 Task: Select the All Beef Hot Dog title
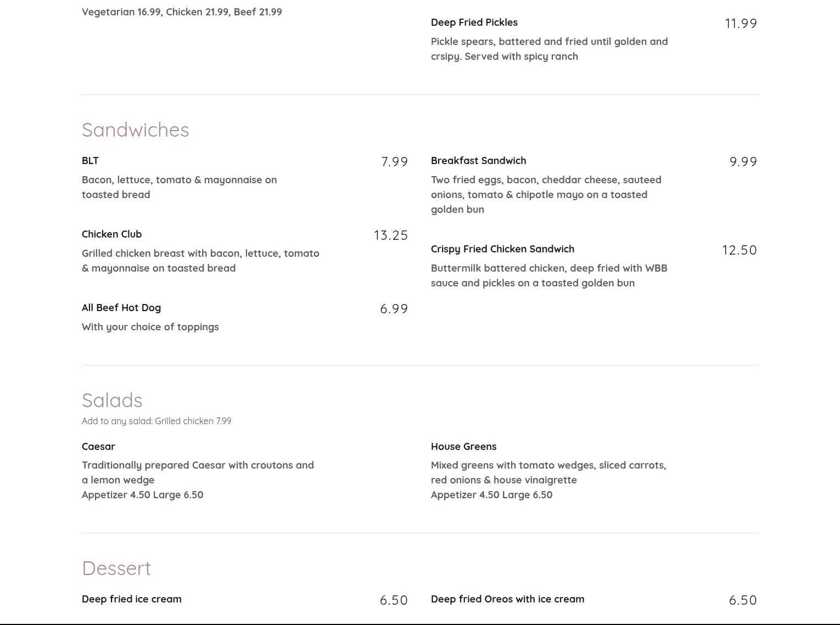[121, 308]
